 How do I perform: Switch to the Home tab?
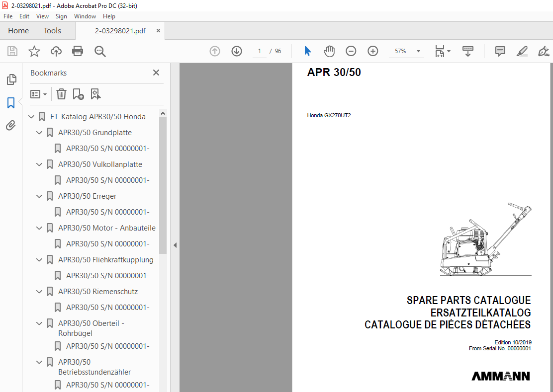click(x=18, y=31)
